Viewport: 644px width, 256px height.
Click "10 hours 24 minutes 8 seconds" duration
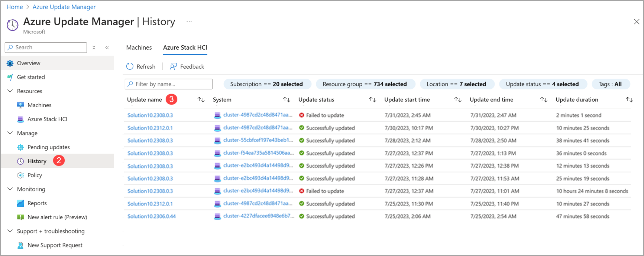pyautogui.click(x=592, y=191)
